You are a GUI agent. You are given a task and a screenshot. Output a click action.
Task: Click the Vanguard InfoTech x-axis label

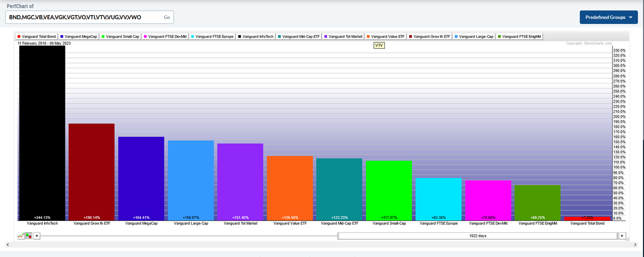[x=42, y=223]
